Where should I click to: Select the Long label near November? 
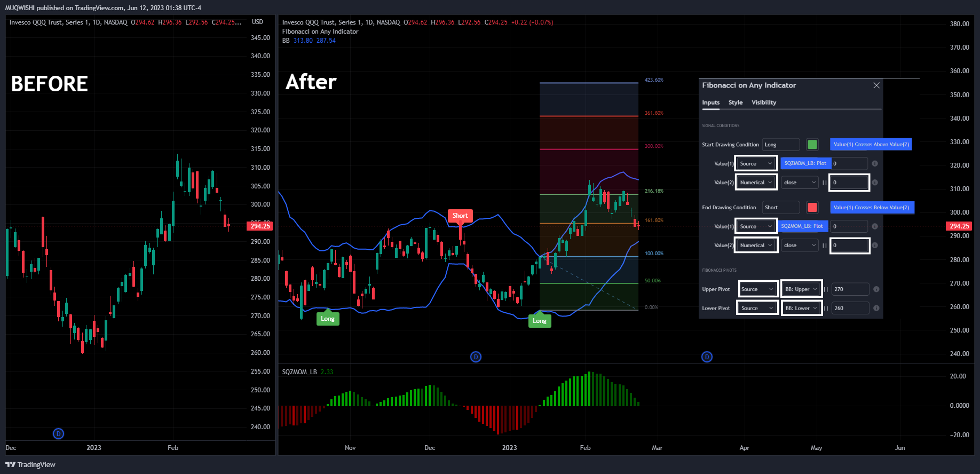[328, 319]
